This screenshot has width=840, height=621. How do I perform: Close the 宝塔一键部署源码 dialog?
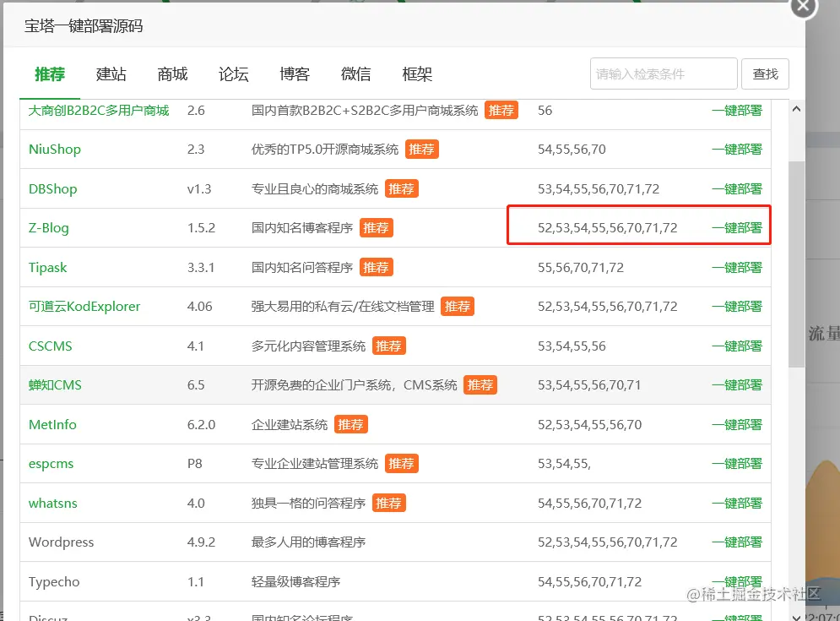pos(803,6)
